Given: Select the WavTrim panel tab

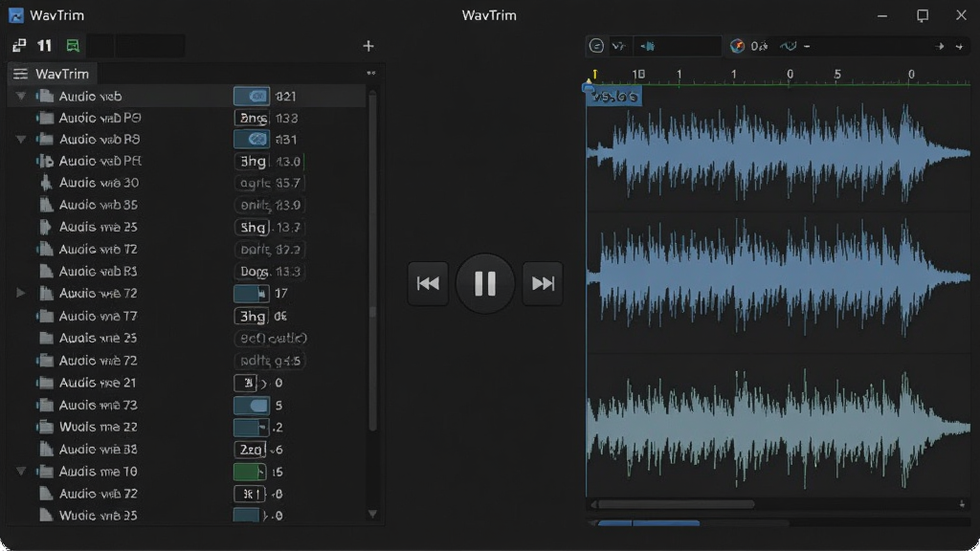Looking at the screenshot, I should [53, 74].
